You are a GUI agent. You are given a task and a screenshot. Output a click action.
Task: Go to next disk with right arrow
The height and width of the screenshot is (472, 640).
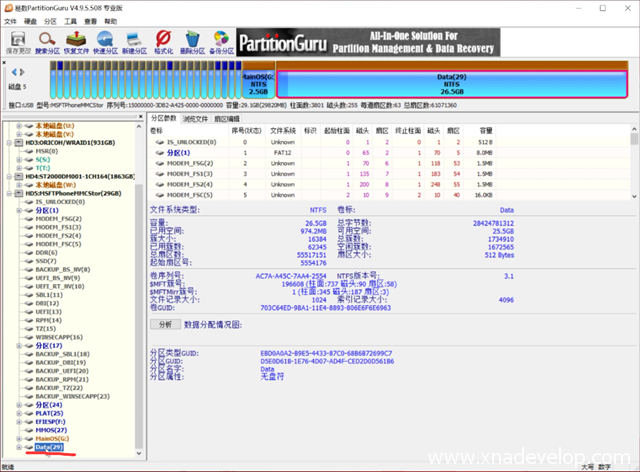pyautogui.click(x=24, y=73)
